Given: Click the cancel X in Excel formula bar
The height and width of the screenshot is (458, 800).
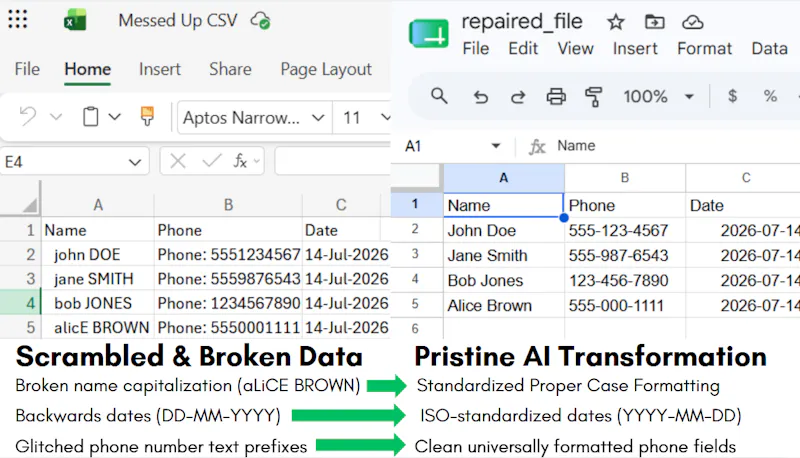Looking at the screenshot, I should pos(178,162).
